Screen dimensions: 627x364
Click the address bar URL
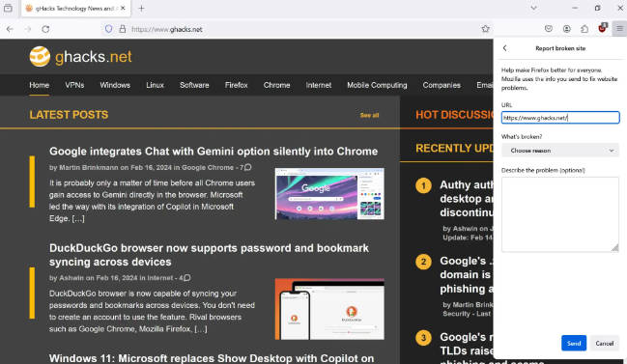(x=167, y=29)
